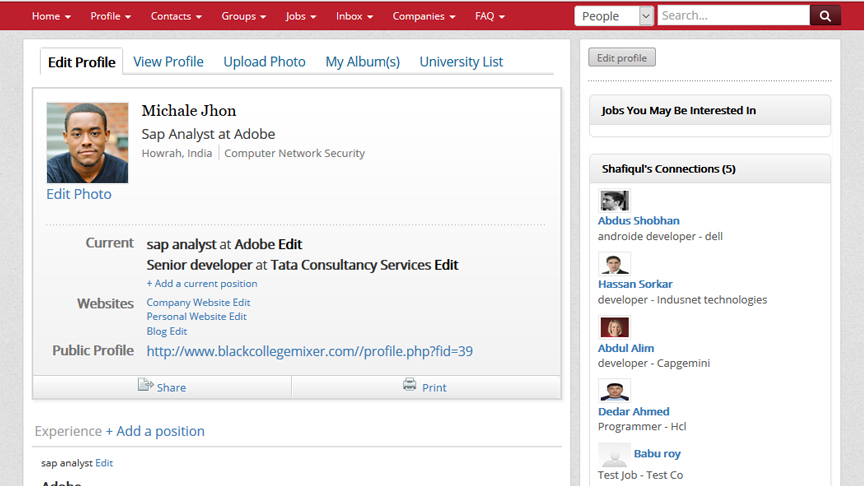Viewport: 864px width, 486px height.
Task: Select Hassan Sorkar's avatar picture
Action: click(x=614, y=264)
